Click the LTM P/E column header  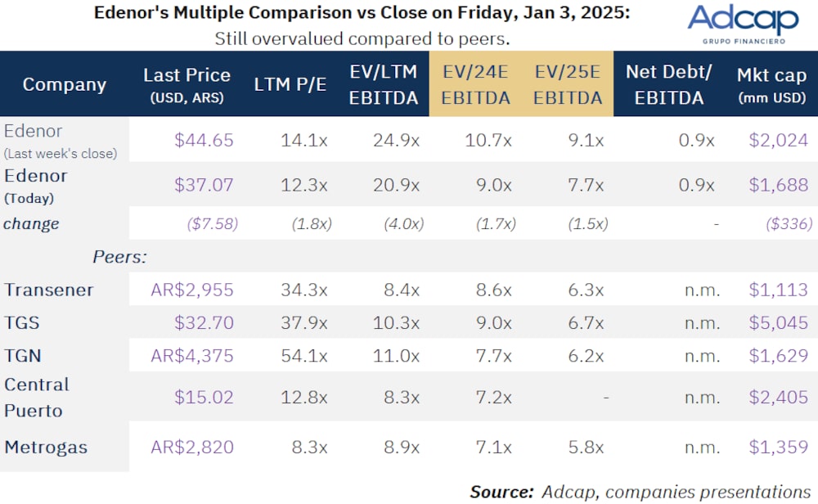pos(290,84)
